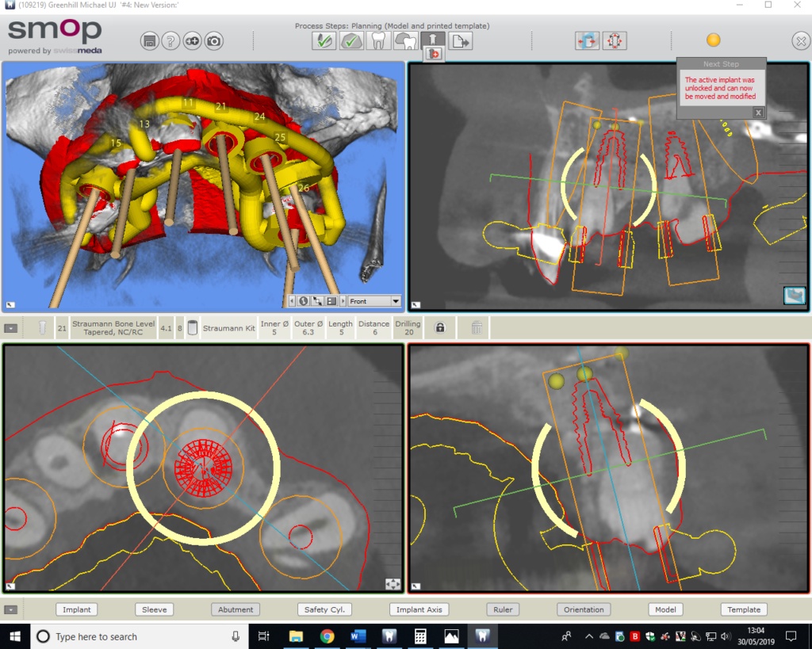
Task: Click the Distance 6 field
Action: coord(374,327)
